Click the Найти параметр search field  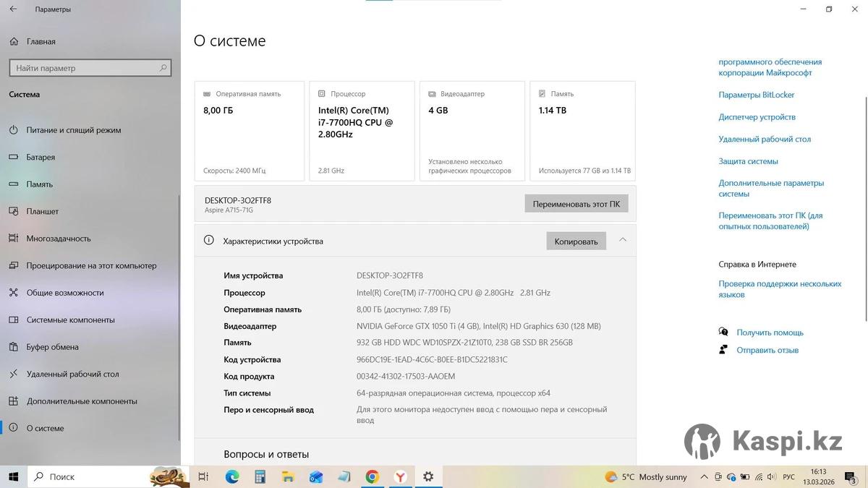point(83,68)
